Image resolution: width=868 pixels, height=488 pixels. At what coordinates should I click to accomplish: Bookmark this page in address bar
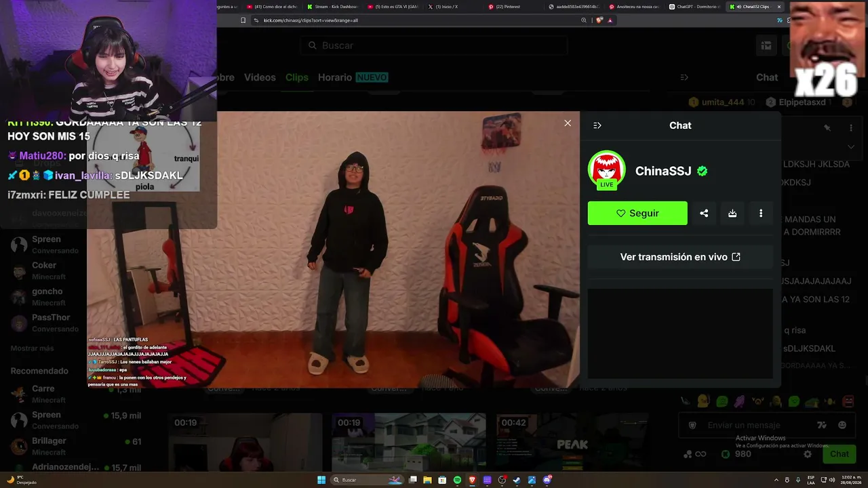click(x=243, y=20)
